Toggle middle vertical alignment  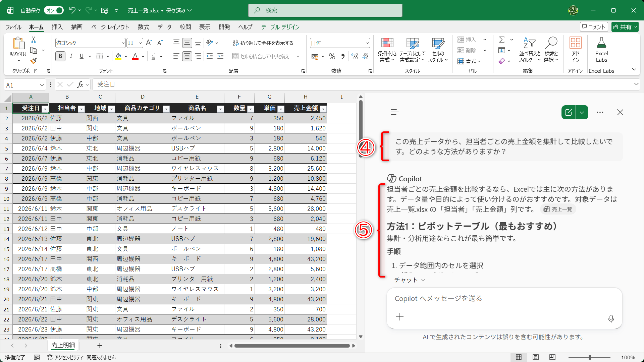[187, 43]
